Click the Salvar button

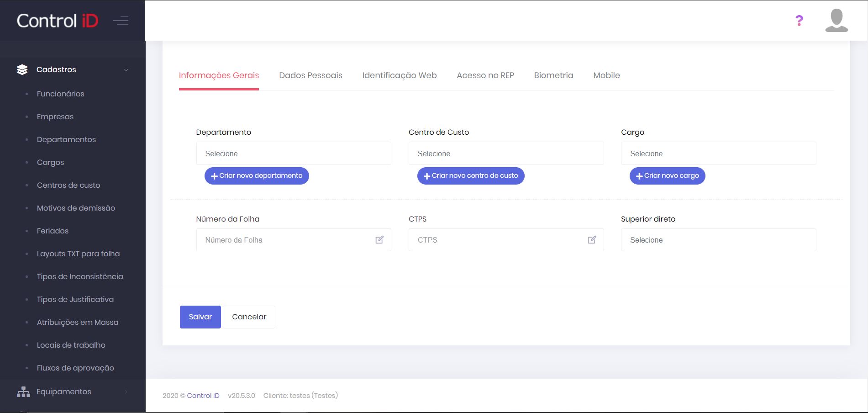click(x=200, y=317)
